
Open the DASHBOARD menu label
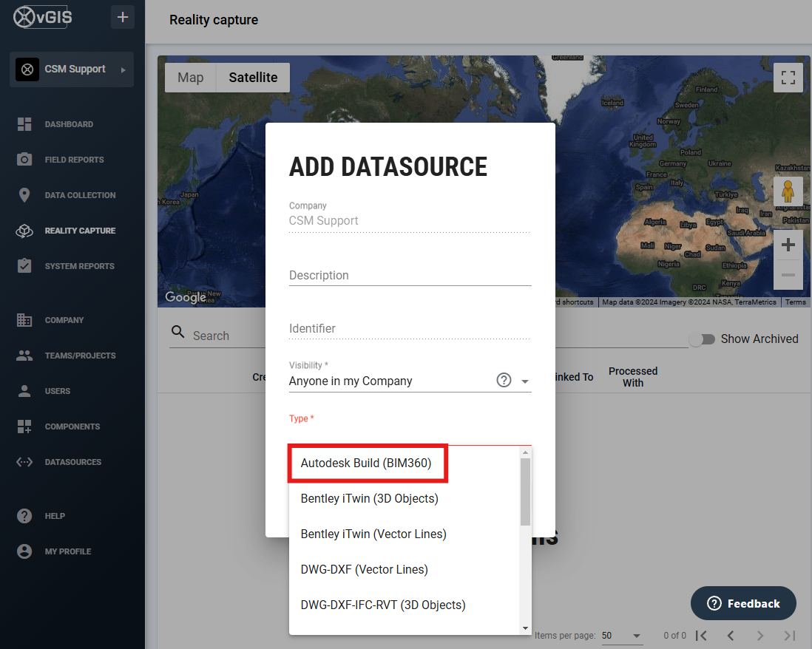69,124
